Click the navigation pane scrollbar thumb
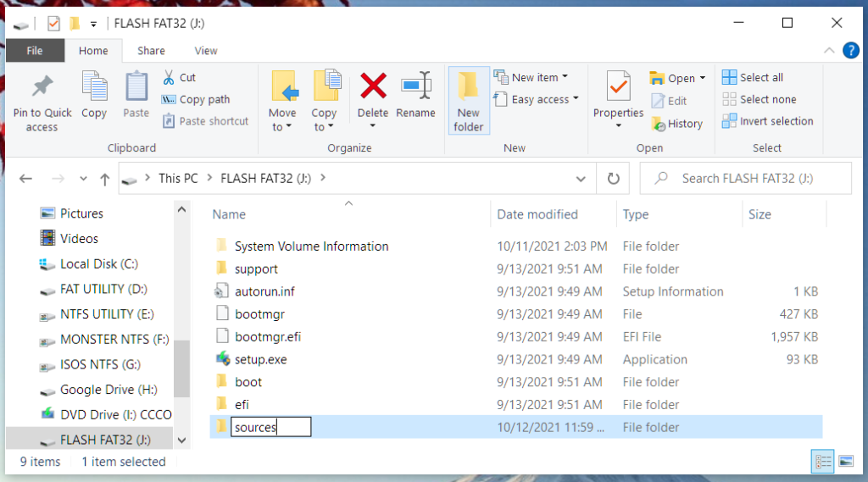This screenshot has width=868, height=482. click(181, 368)
